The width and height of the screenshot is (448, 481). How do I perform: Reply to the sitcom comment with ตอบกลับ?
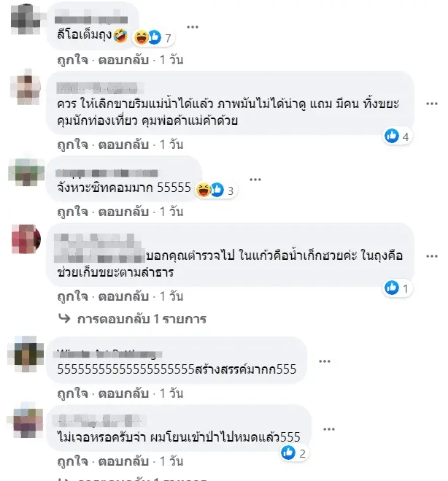click(x=123, y=212)
